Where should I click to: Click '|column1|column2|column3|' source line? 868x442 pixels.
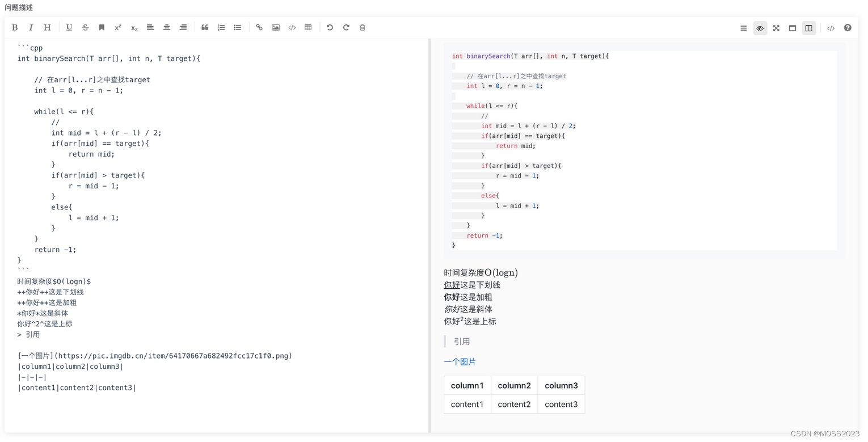tap(70, 367)
